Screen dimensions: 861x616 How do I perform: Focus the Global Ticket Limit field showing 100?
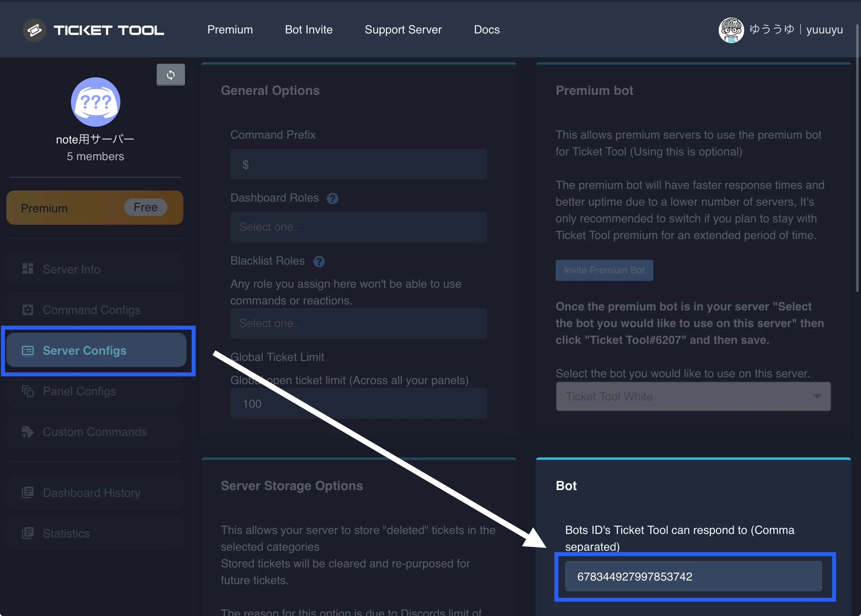tap(358, 403)
